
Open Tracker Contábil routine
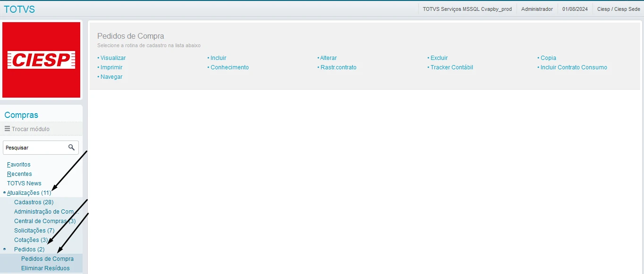click(x=451, y=67)
